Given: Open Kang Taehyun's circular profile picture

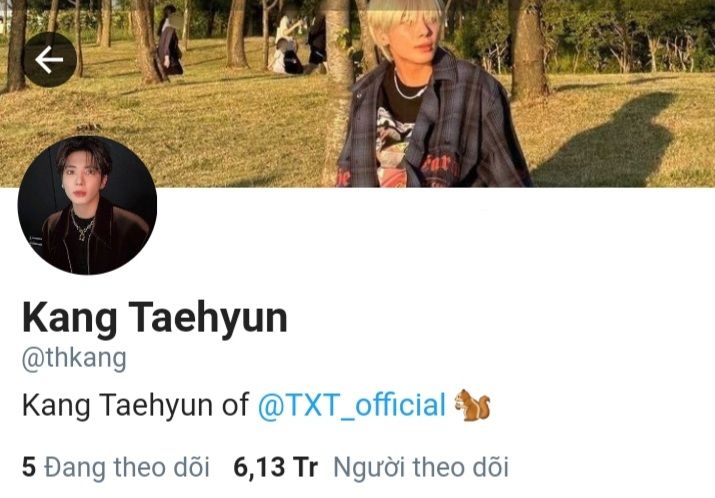Looking at the screenshot, I should click(87, 205).
